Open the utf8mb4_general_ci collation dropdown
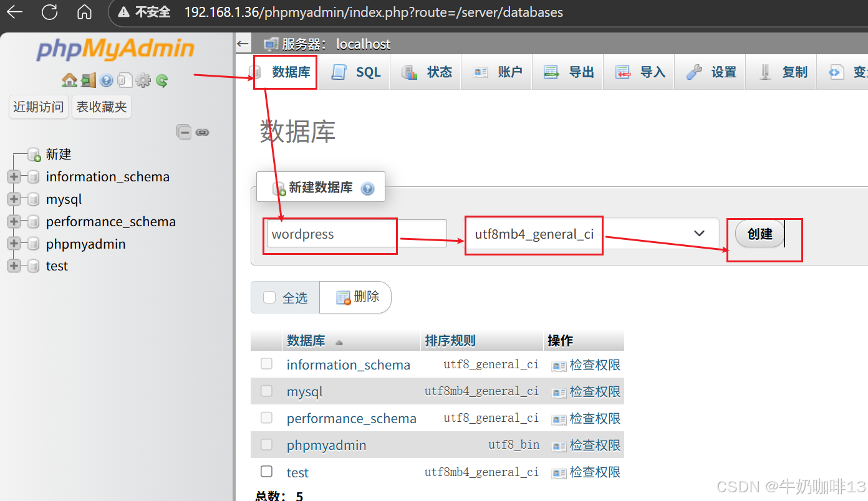Screen dimensions: 868x501 (592, 234)
